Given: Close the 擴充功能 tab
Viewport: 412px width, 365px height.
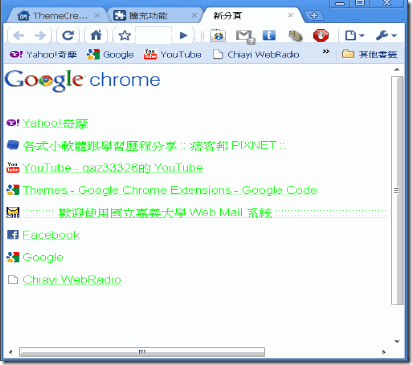Looking at the screenshot, I should coord(194,15).
